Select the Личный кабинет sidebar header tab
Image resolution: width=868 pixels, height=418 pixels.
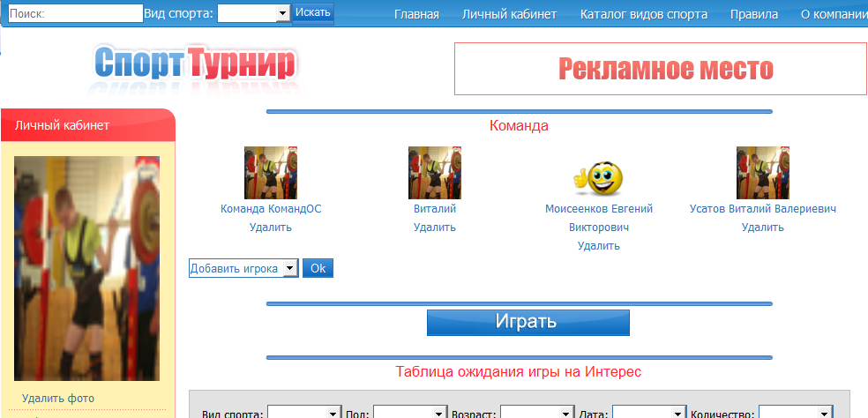click(88, 125)
